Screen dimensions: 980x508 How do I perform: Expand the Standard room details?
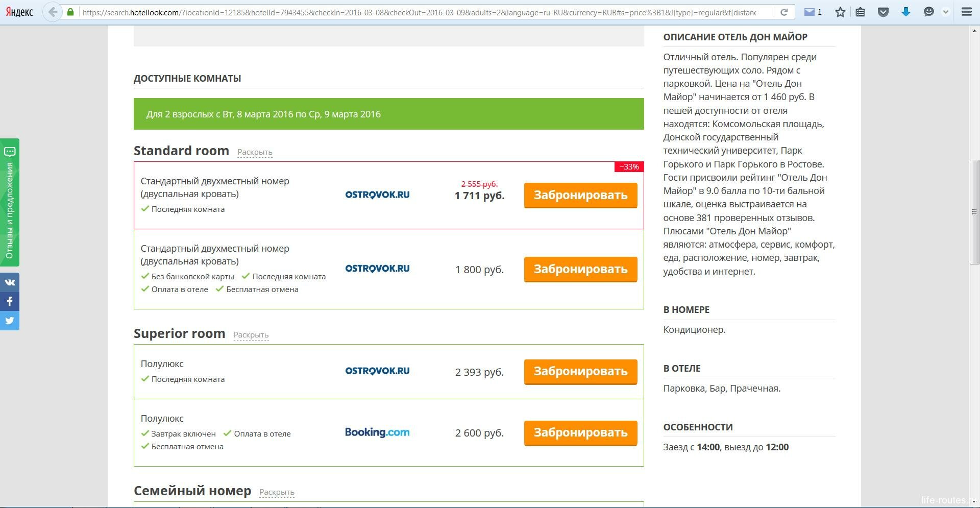pyautogui.click(x=255, y=152)
